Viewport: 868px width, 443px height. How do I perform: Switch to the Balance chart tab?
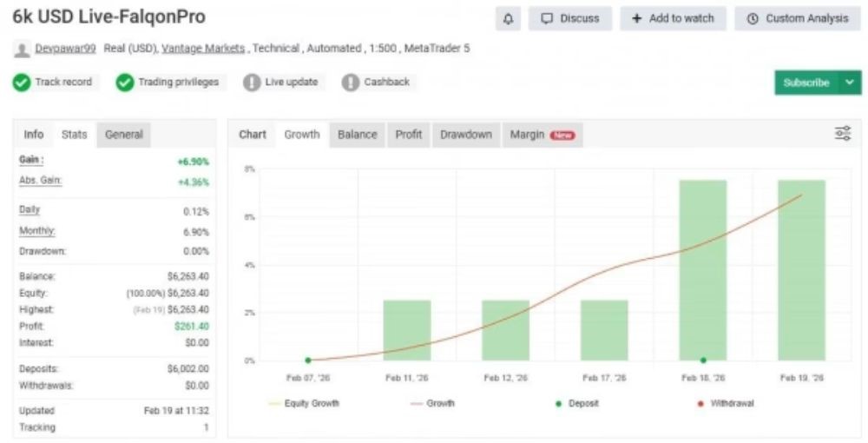(x=357, y=135)
